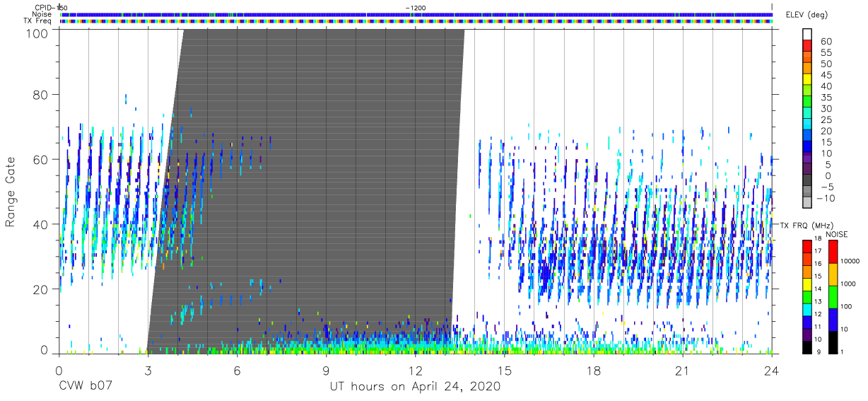Viewport: 868px width, 401px height.
Task: Click the y-axis tick label '40'
Action: (x=41, y=224)
